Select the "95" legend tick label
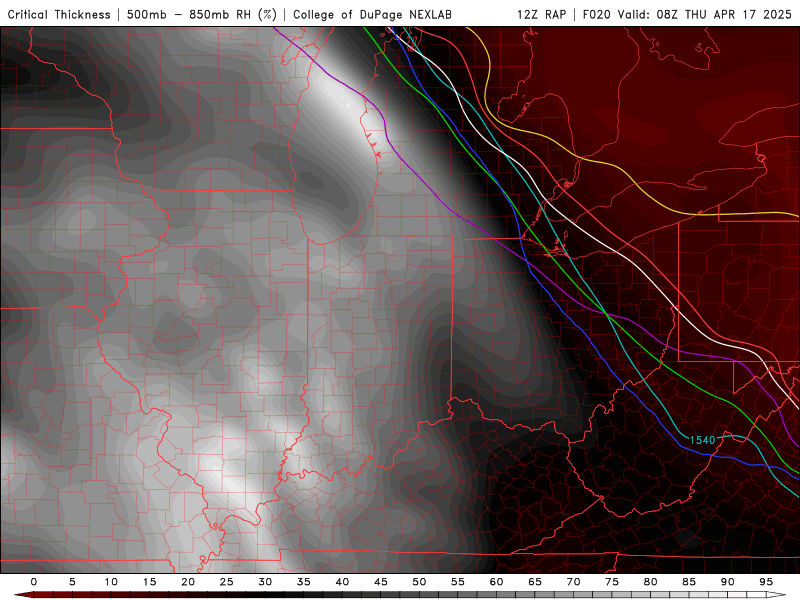Image resolution: width=800 pixels, height=600 pixels. tap(766, 582)
